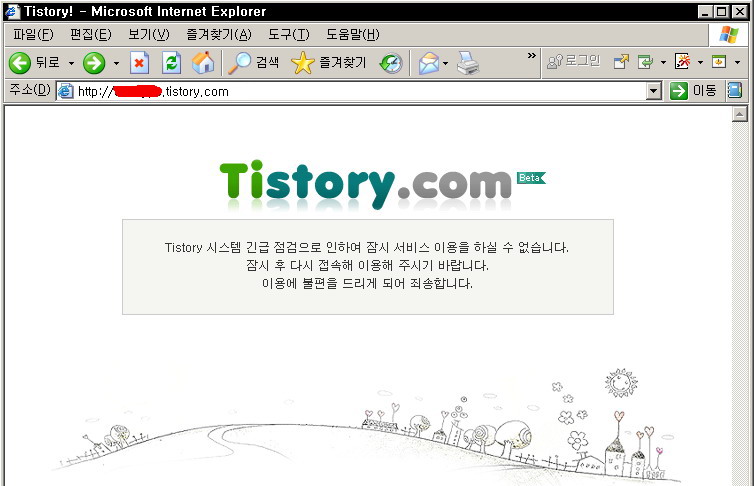Open the 편집(E) menu

(90, 34)
